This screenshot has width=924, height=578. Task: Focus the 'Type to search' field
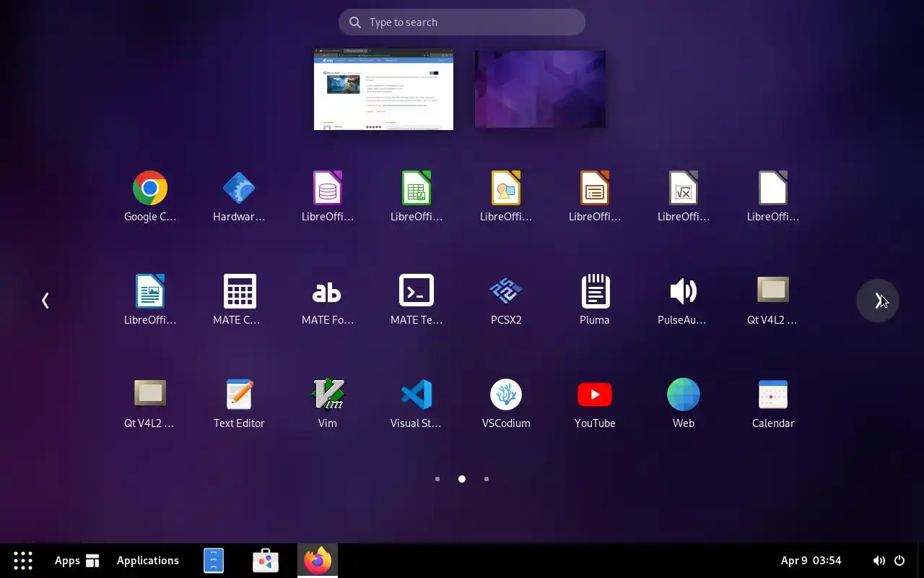pyautogui.click(x=462, y=22)
